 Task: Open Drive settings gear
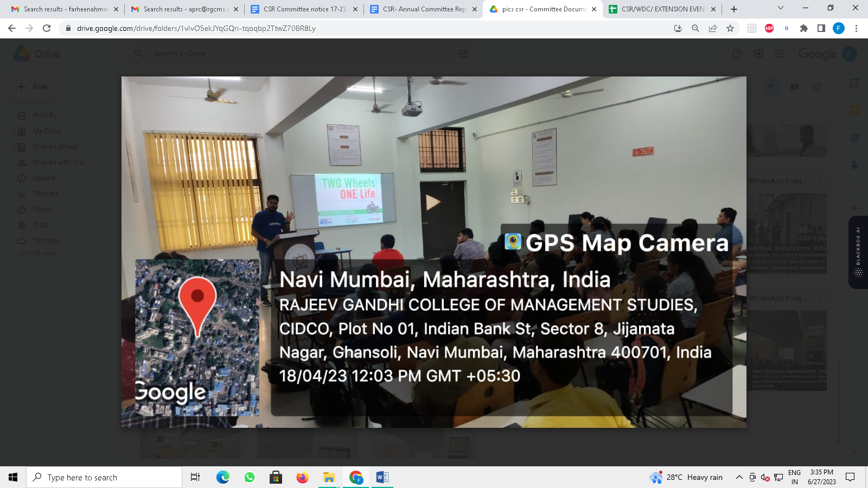(758, 54)
